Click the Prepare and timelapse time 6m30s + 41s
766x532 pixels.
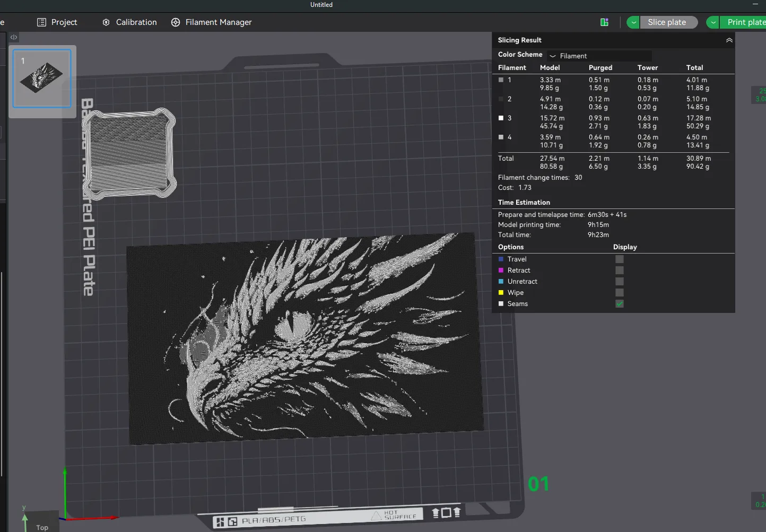click(x=607, y=215)
